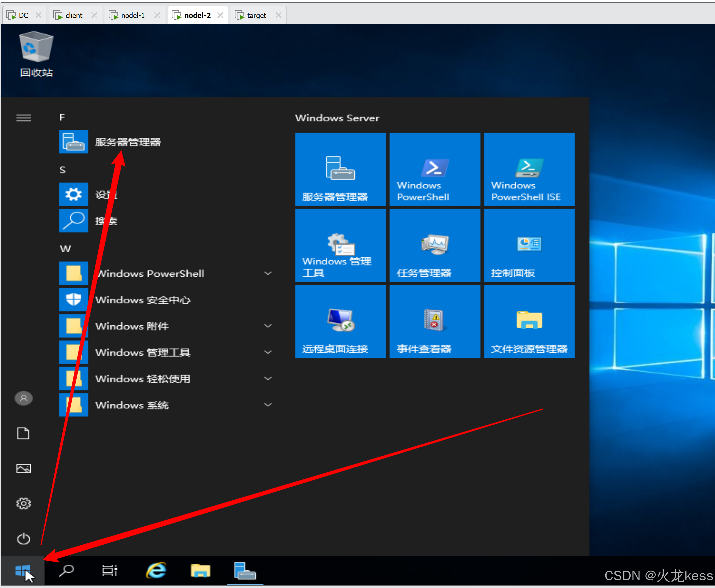Viewport: 715px width, 588px height.
Task: Open the Server Manager tile (服务器管理器)
Action: tap(340, 169)
